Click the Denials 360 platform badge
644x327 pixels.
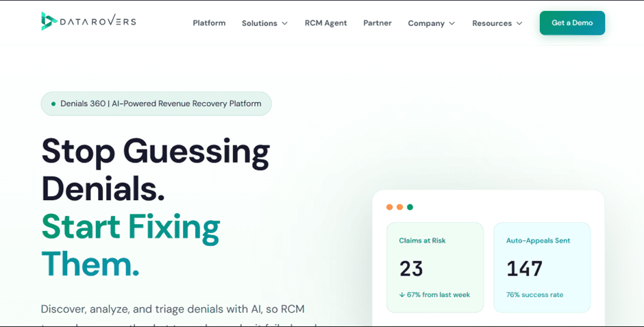click(x=156, y=104)
